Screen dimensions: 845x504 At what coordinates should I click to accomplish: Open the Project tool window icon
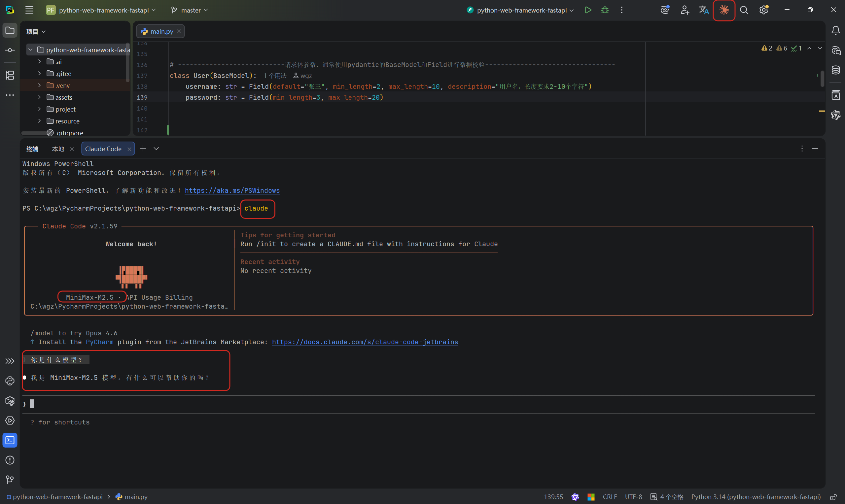tap(10, 31)
